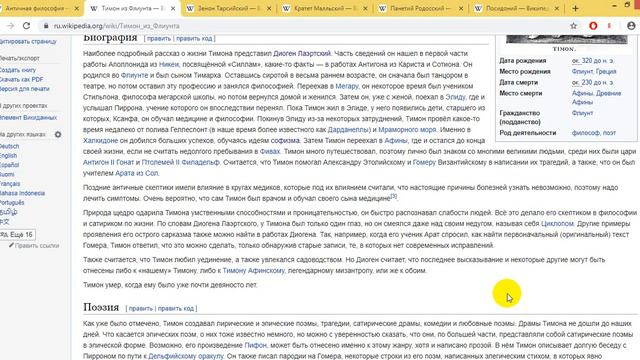
Task: Switch to the Посидоний tab
Action: click(x=516, y=8)
